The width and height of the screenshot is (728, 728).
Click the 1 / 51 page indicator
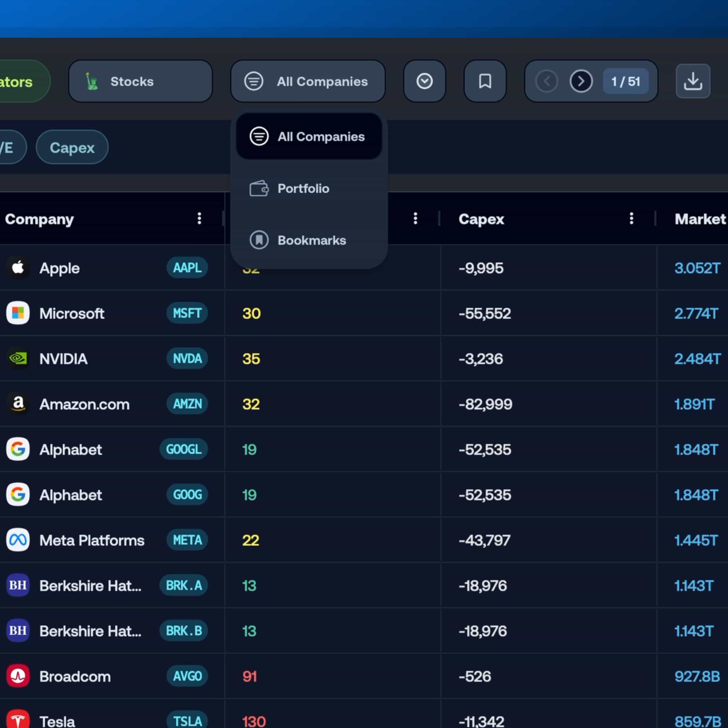[626, 81]
